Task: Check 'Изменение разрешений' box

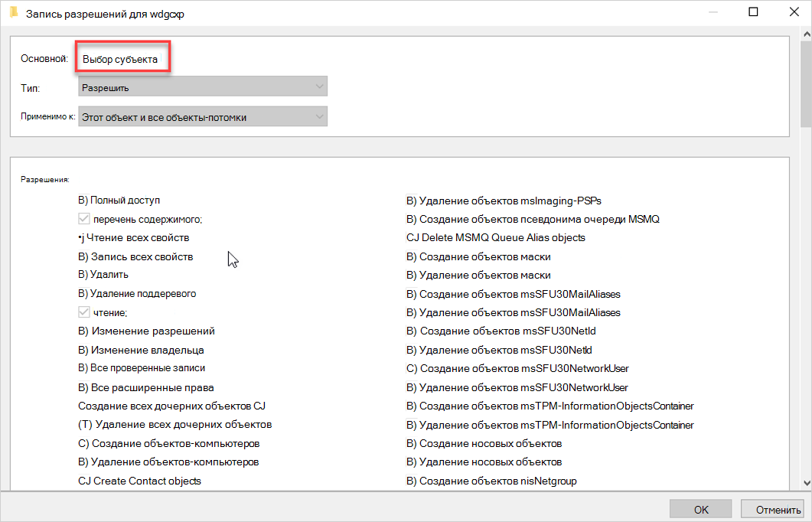Action: [x=83, y=331]
